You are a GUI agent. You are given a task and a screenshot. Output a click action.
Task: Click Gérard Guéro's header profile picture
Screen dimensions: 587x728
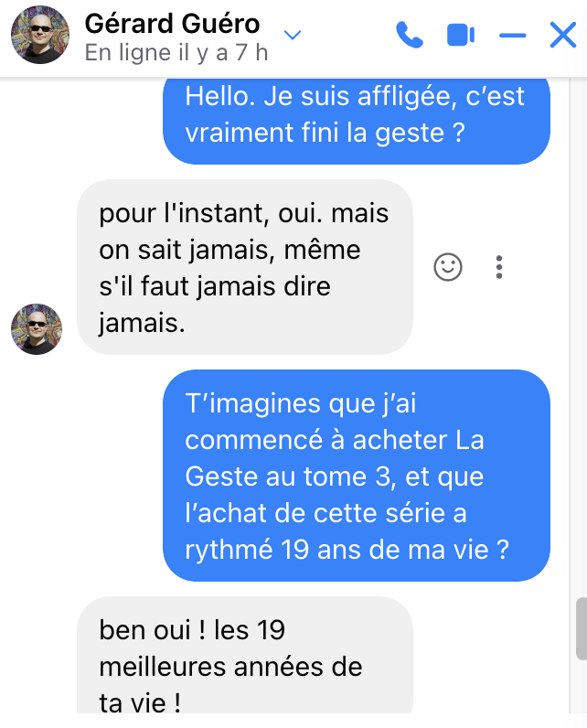click(39, 35)
